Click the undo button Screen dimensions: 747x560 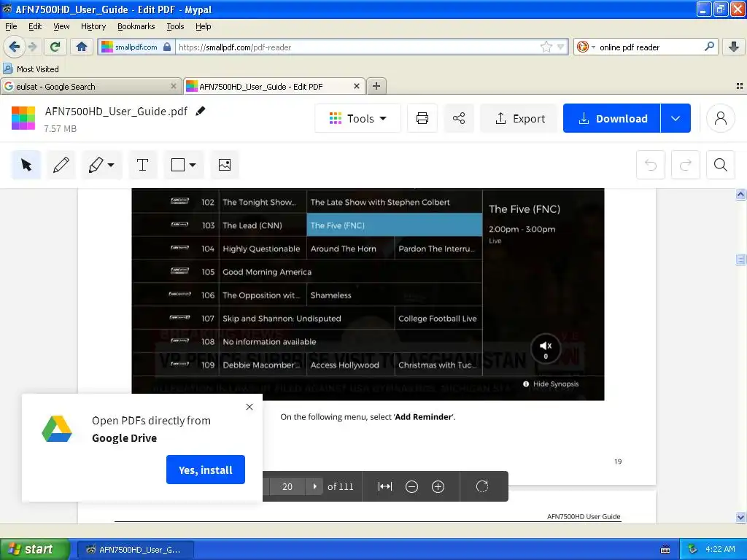pos(651,166)
